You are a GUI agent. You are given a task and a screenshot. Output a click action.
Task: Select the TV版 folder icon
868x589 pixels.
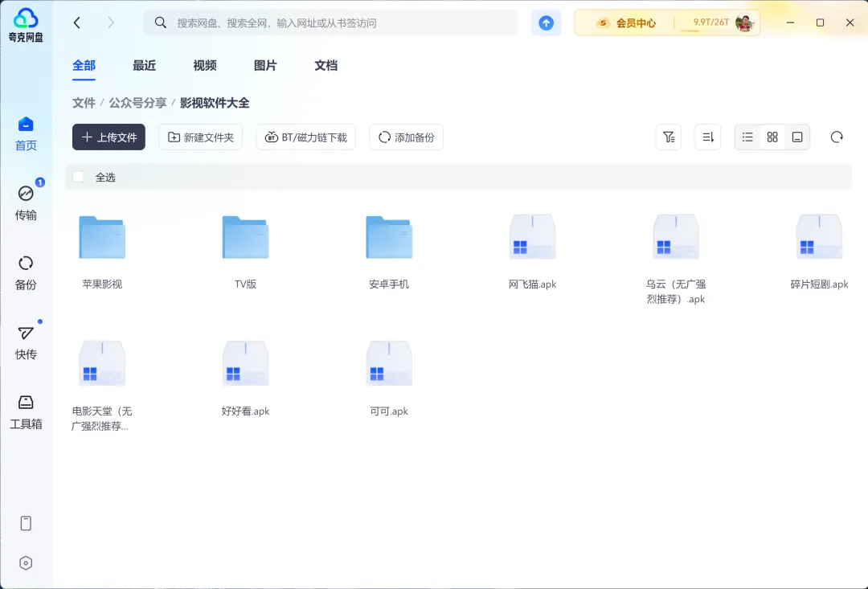(x=246, y=237)
